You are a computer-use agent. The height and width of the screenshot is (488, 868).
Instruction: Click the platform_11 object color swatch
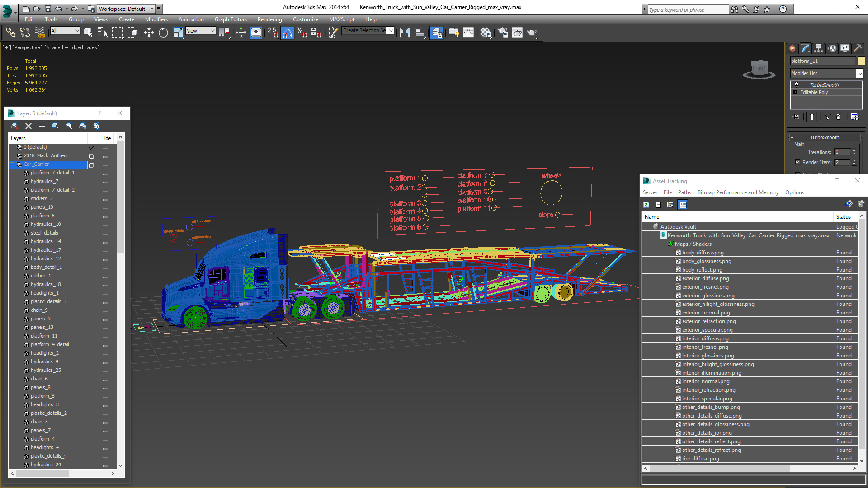coord(861,61)
